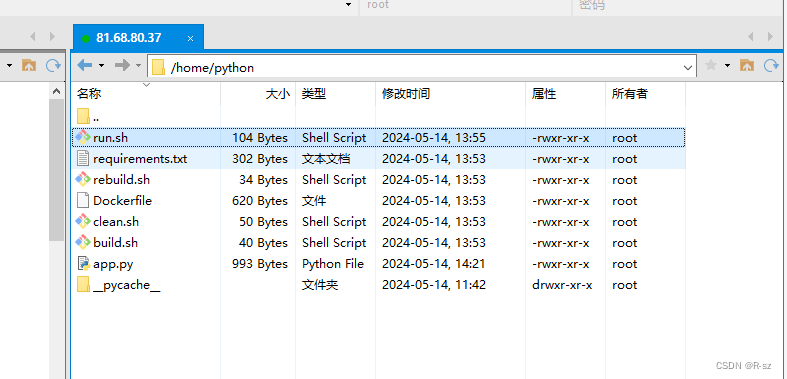Click the left panel scrollbar thumb
This screenshot has height=379, width=787.
[56, 171]
